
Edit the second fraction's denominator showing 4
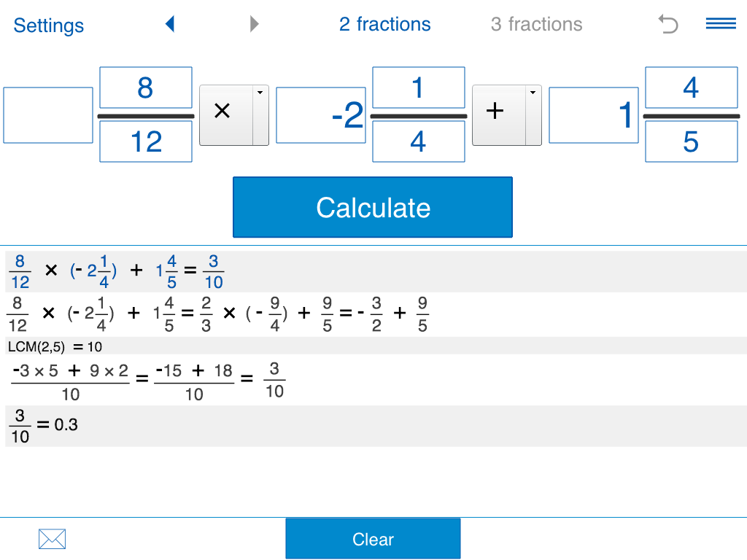pos(418,141)
